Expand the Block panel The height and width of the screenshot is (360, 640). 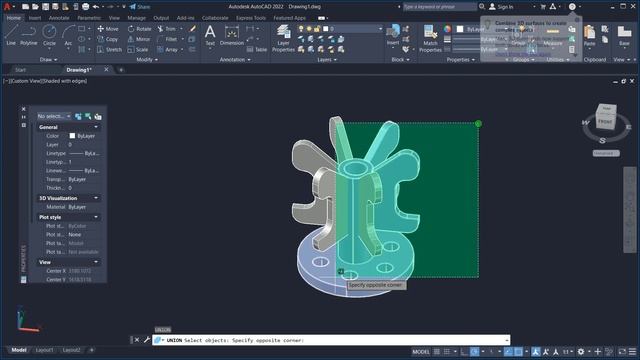(400, 60)
